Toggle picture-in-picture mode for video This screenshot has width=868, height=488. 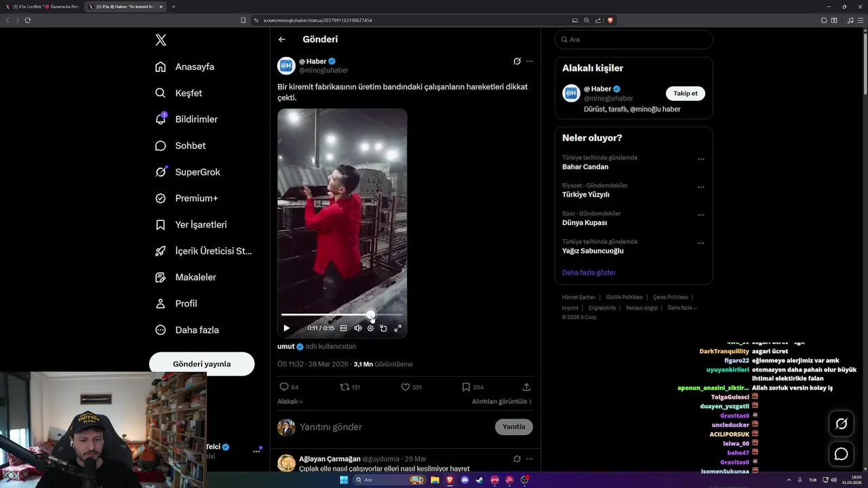pyautogui.click(x=383, y=328)
